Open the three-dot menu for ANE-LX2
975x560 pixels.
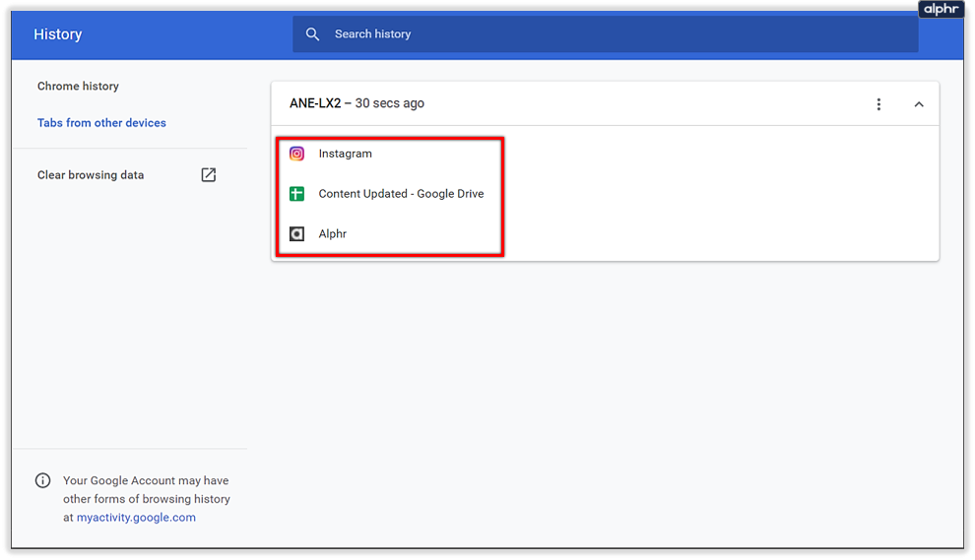878,104
